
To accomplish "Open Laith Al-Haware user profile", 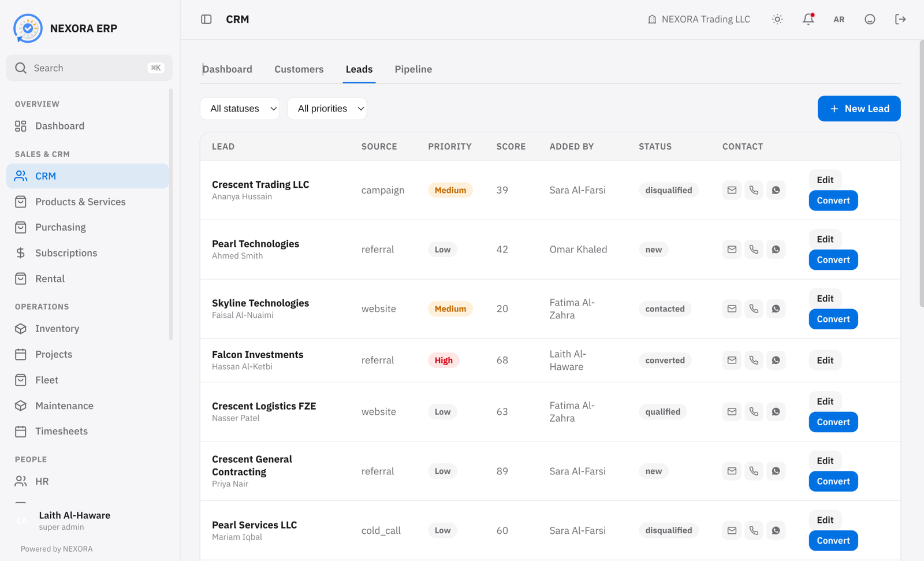I will tap(90, 521).
